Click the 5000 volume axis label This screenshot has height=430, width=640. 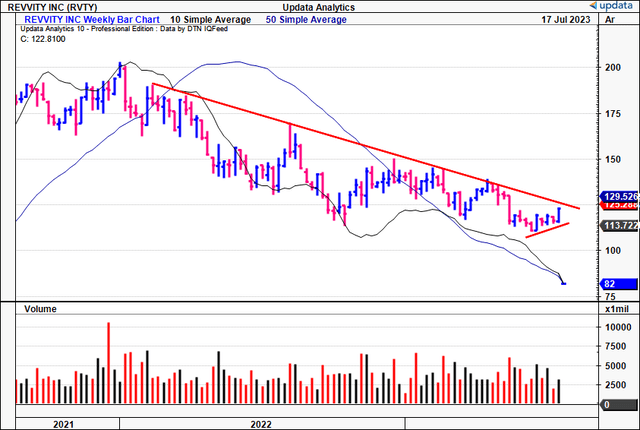pyautogui.click(x=616, y=366)
